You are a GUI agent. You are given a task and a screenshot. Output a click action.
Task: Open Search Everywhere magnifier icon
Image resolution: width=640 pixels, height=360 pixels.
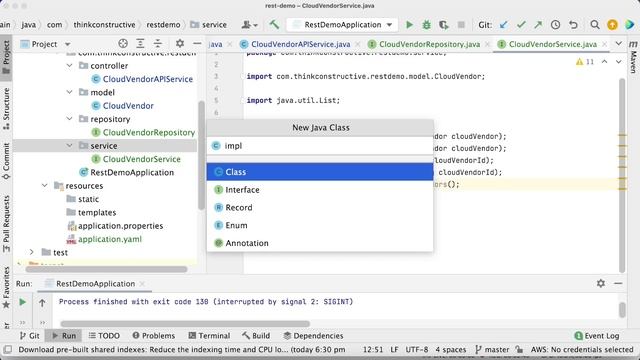(595, 25)
